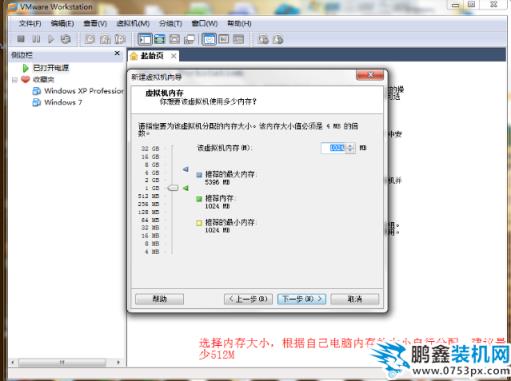Click the yellow minimum memory legend square
Screen dimensions: 511x381
click(199, 223)
